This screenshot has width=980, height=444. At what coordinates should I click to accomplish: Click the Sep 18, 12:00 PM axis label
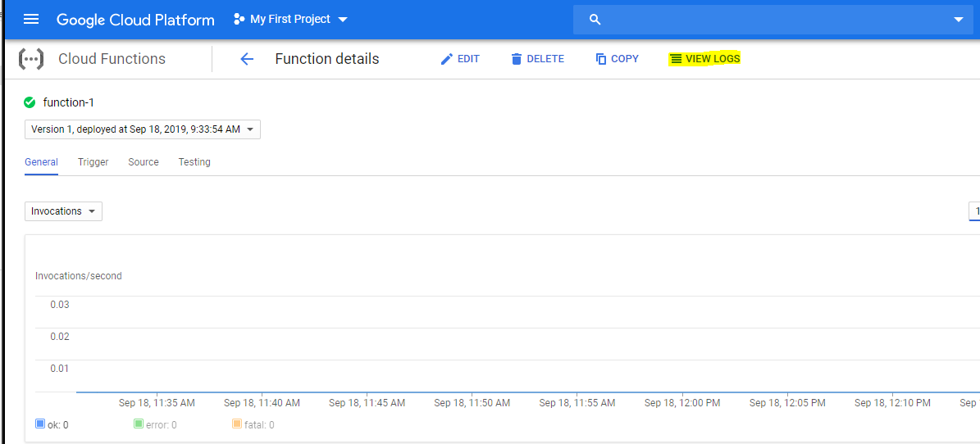coord(682,403)
